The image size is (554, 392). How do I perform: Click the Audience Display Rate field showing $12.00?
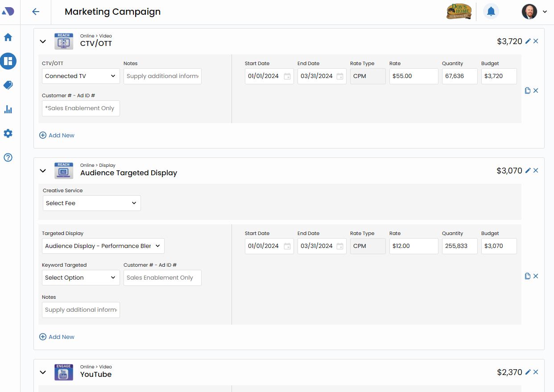click(x=413, y=246)
